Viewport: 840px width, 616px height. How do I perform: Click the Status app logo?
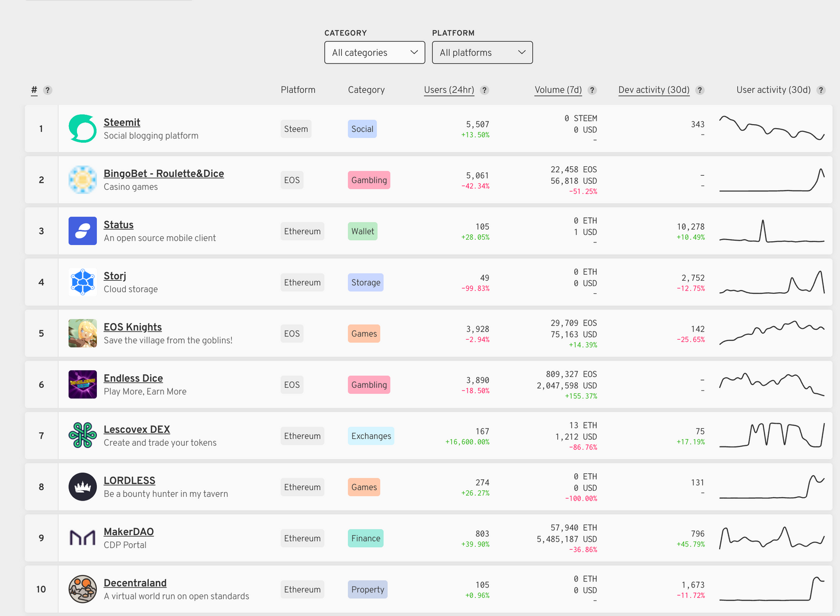point(83,231)
